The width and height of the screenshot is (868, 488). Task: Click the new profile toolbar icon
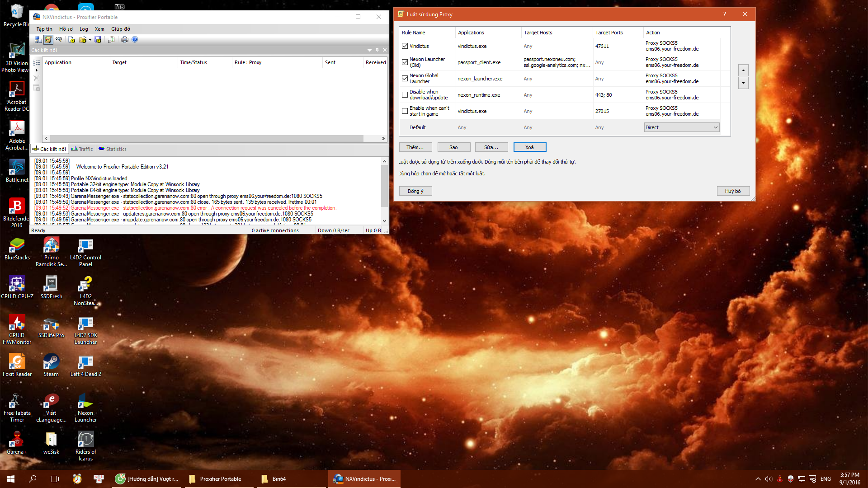coord(71,40)
